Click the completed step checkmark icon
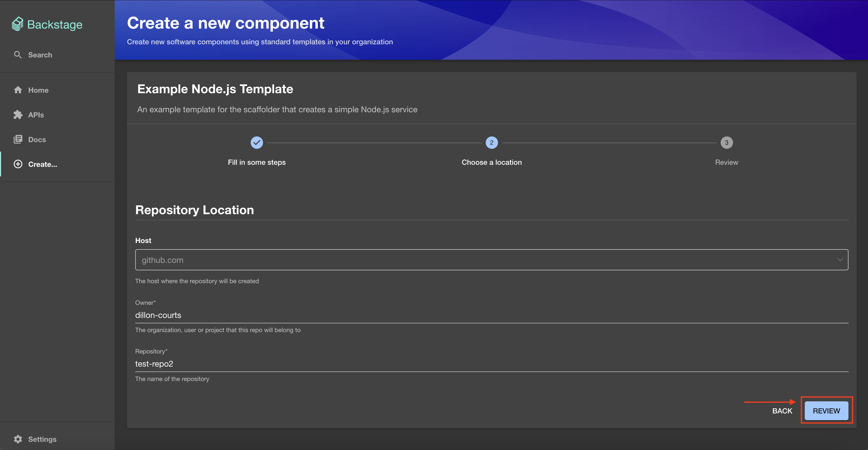Image resolution: width=868 pixels, height=450 pixels. [x=257, y=143]
